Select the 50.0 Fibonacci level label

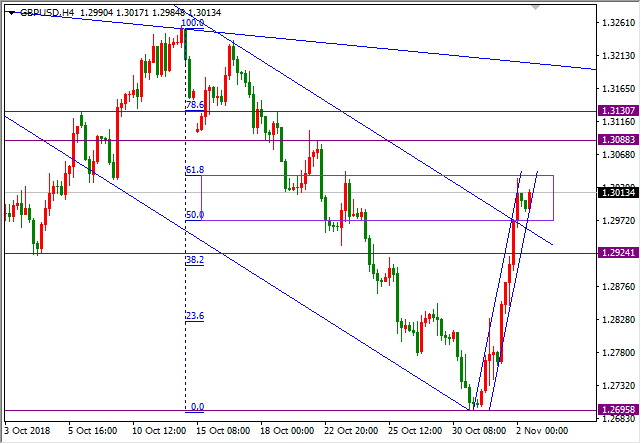click(x=194, y=214)
